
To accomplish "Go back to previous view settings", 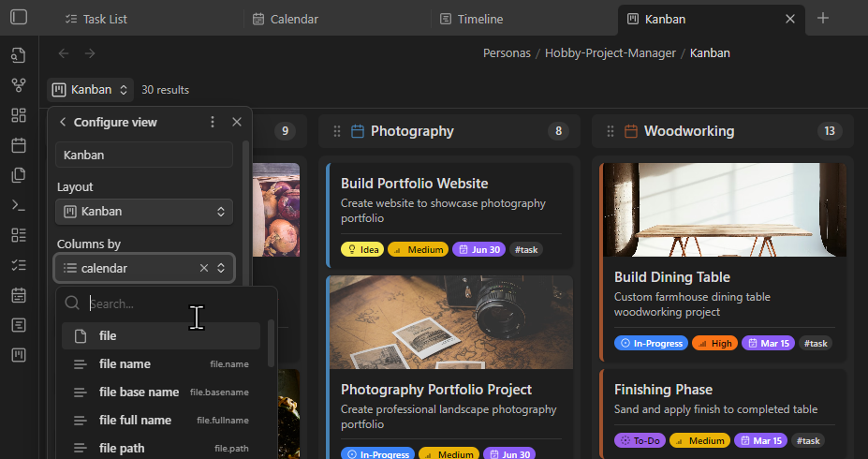I will (x=63, y=122).
